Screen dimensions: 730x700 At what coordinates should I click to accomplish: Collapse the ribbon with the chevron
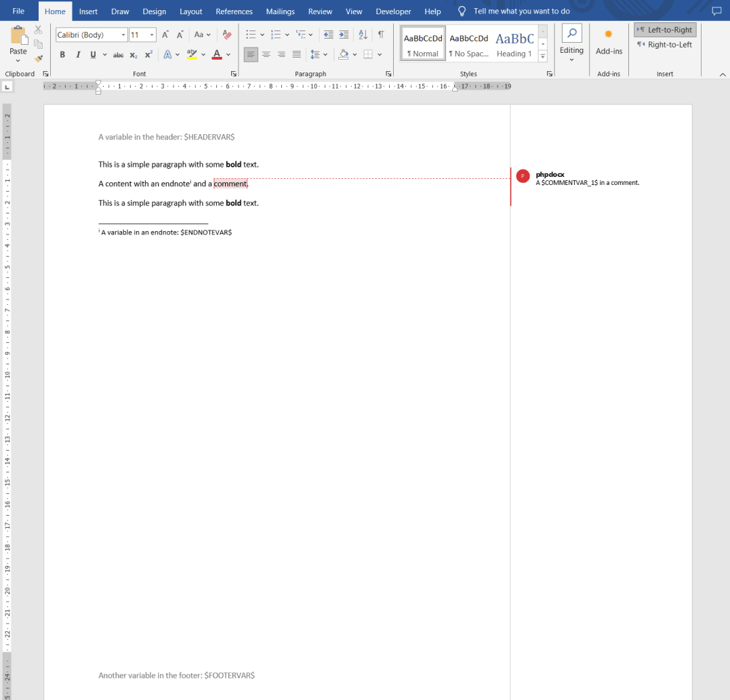[723, 75]
